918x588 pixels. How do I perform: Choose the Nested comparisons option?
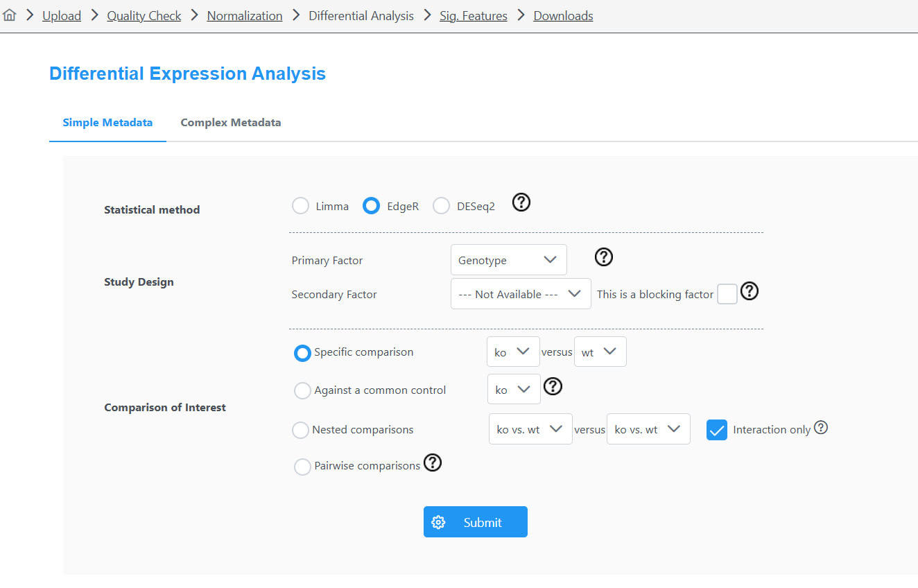pos(300,431)
